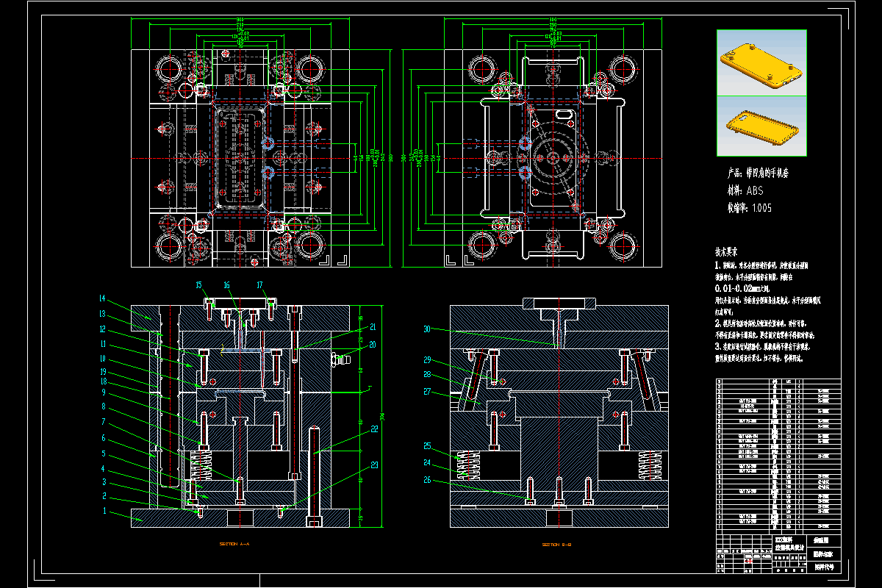Click part balloon number 19

tap(102, 371)
